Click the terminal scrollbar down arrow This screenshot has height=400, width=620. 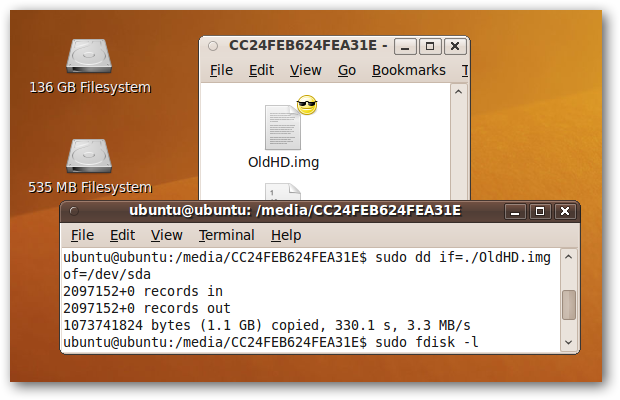pyautogui.click(x=569, y=342)
